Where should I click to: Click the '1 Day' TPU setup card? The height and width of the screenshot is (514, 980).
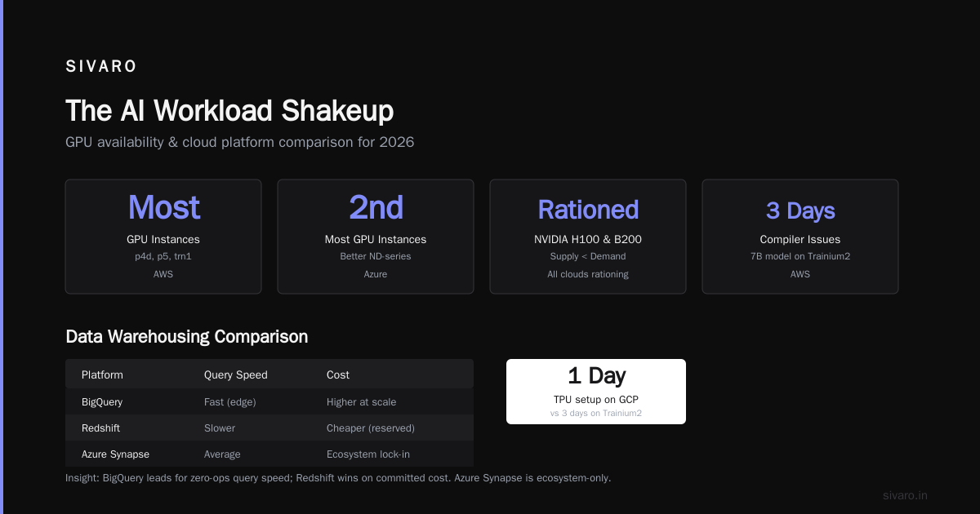pyautogui.click(x=596, y=392)
